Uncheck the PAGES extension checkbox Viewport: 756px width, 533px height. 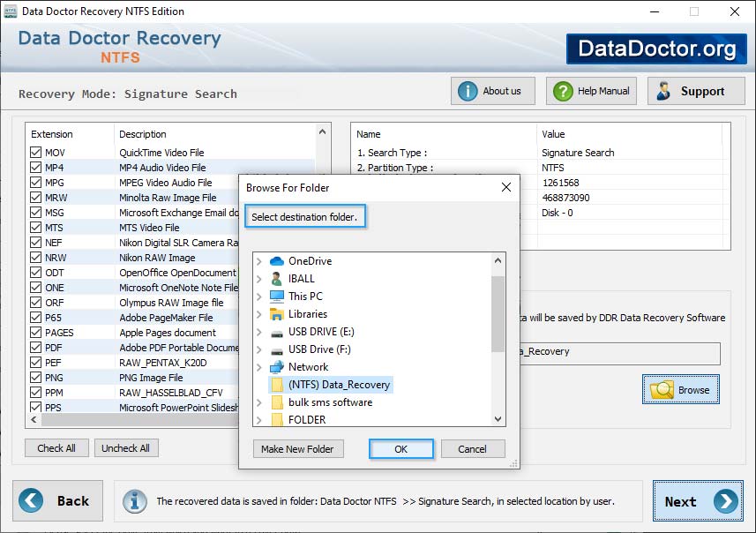(x=35, y=333)
